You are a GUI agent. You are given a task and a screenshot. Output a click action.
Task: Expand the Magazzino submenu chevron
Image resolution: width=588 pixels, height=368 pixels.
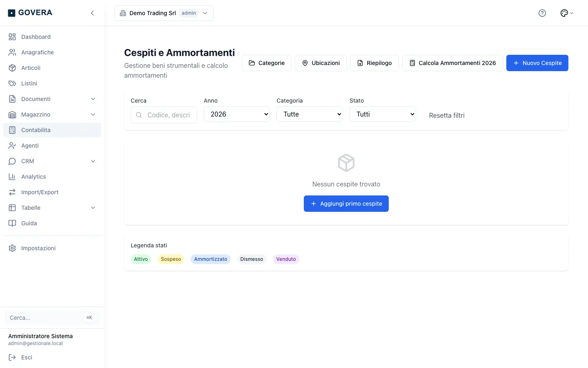point(93,114)
